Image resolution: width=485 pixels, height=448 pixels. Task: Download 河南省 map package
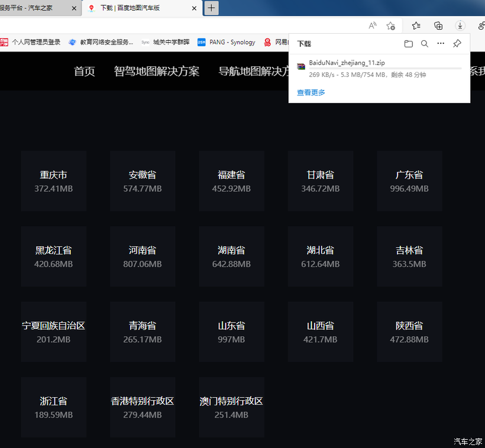tap(143, 256)
